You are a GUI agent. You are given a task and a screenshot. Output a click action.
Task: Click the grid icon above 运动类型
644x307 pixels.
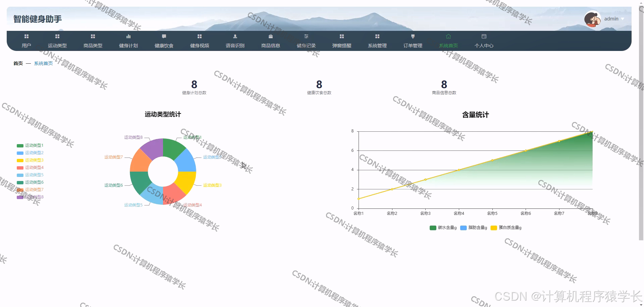coord(57,36)
